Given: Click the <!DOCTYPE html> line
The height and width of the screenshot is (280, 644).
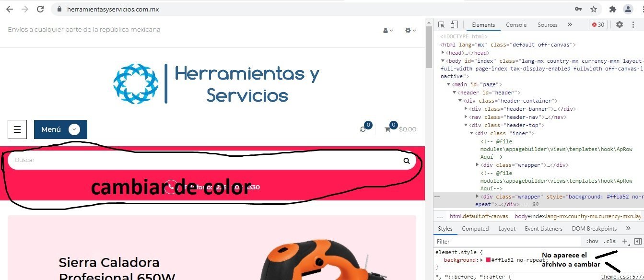Looking at the screenshot, I should point(465,36).
